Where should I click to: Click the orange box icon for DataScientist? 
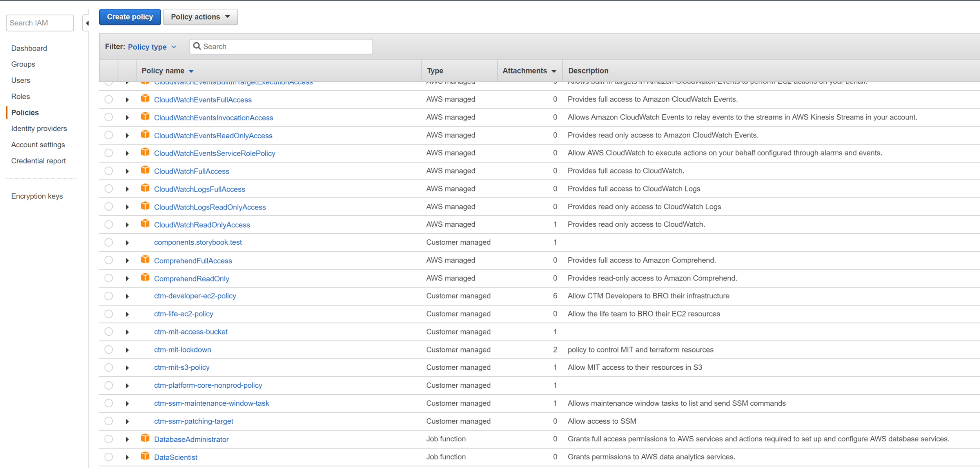[145, 456]
